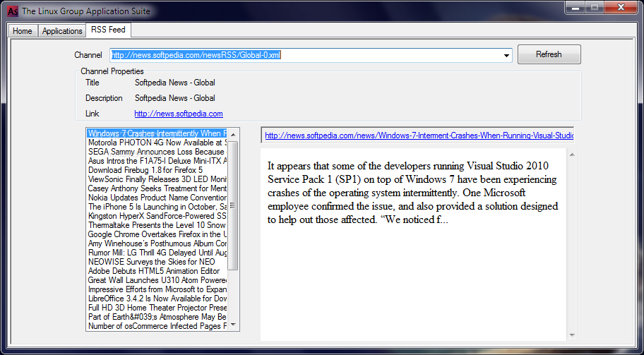Select 'Download Firebug 1.8 for Firefox 5'
The width and height of the screenshot is (644, 355).
(x=157, y=170)
